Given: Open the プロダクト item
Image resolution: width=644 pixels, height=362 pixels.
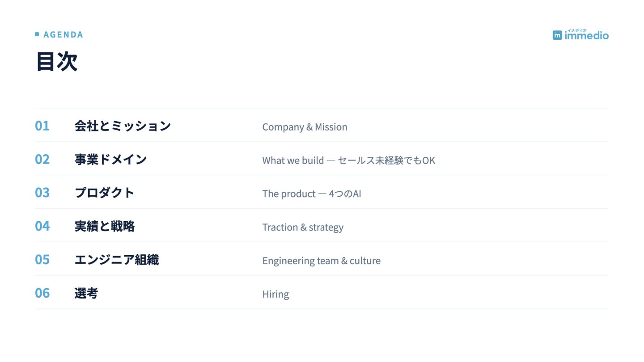Looking at the screenshot, I should [104, 193].
